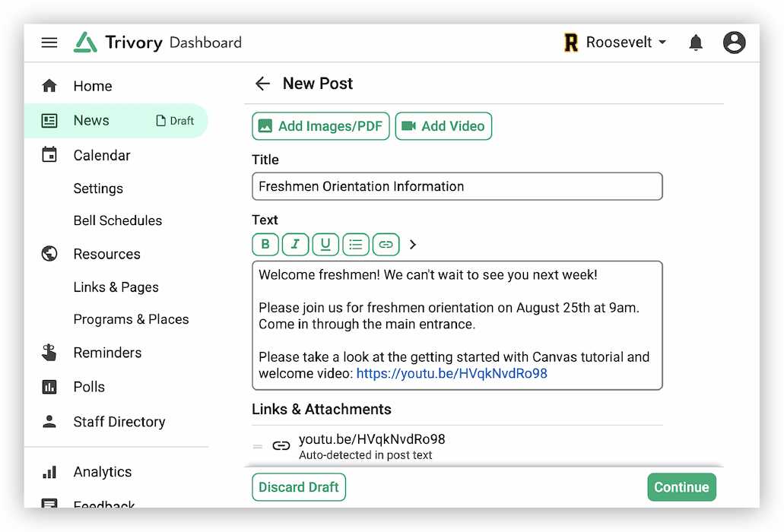Open the hamburger navigation menu

tap(49, 43)
